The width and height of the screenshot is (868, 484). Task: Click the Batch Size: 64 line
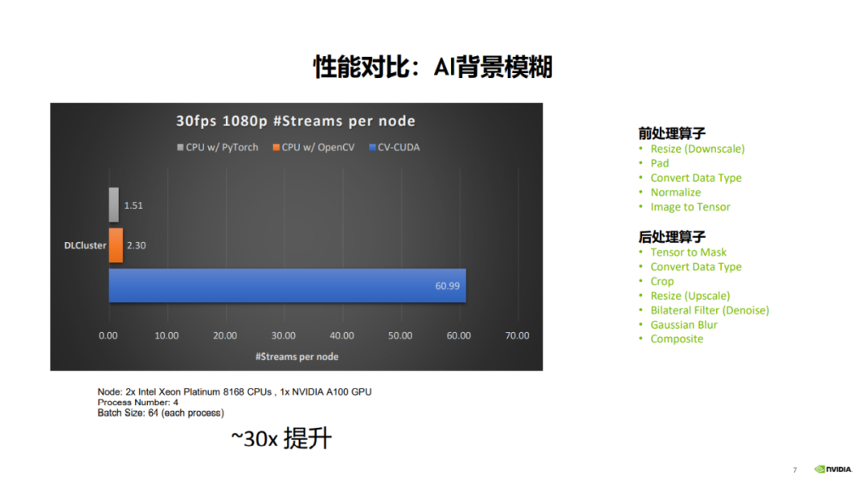(x=161, y=413)
